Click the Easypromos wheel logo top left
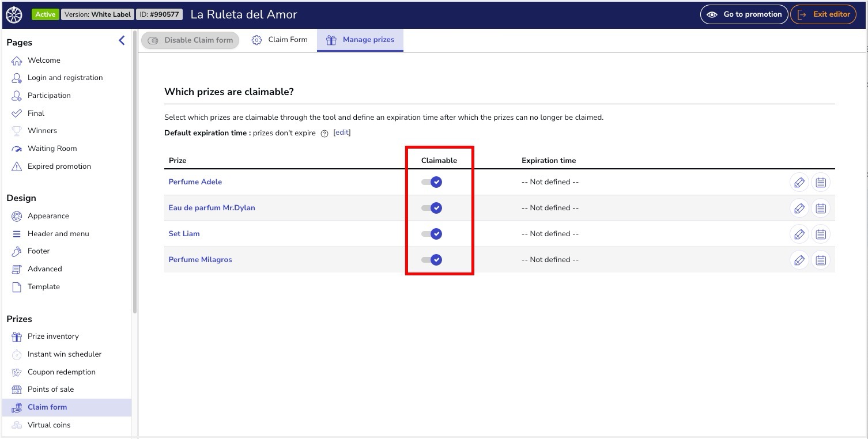Viewport: 868px width, 439px height. coord(13,14)
